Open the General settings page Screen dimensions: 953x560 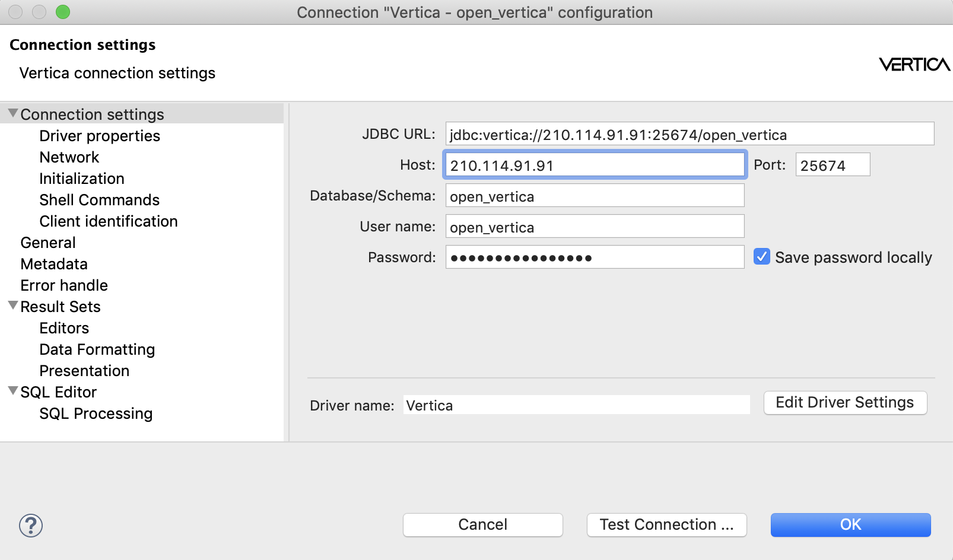pos(48,243)
